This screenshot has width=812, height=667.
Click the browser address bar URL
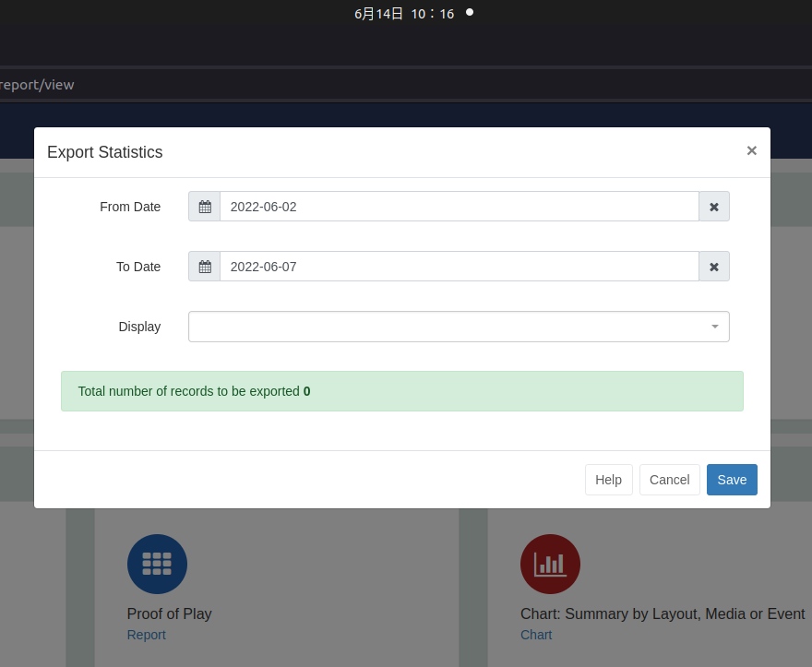(x=37, y=84)
